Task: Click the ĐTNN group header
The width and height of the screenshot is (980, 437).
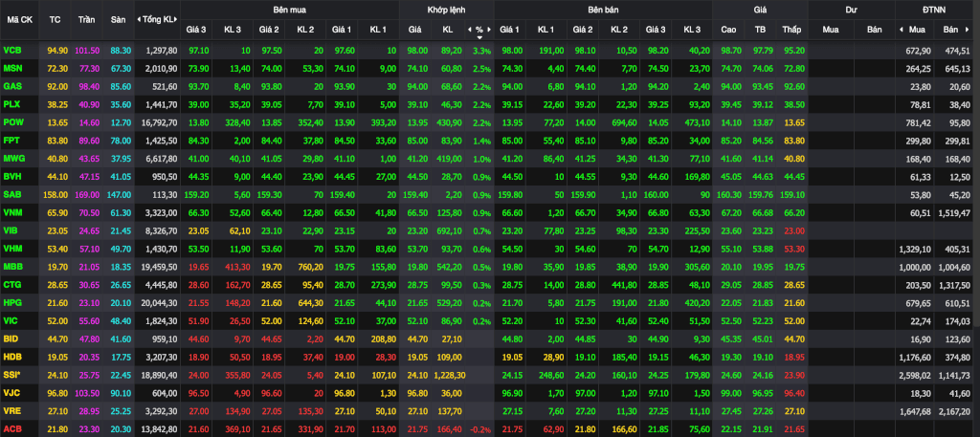Action: (x=934, y=10)
